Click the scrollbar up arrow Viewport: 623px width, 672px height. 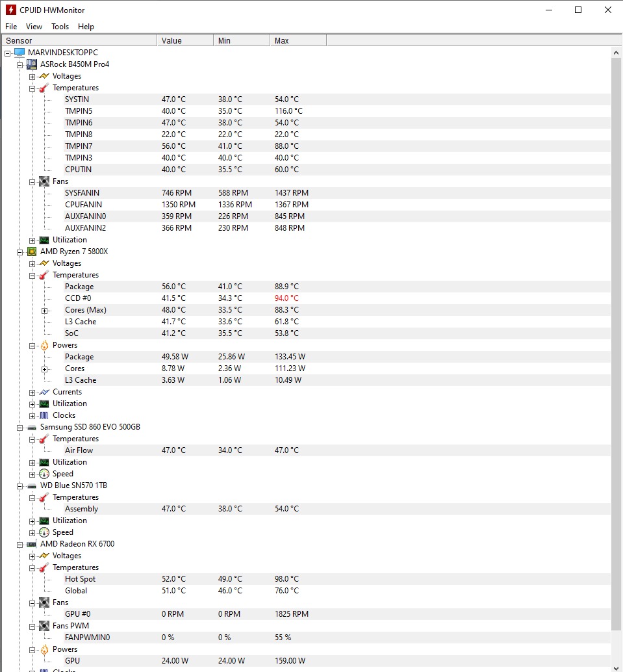(x=616, y=53)
